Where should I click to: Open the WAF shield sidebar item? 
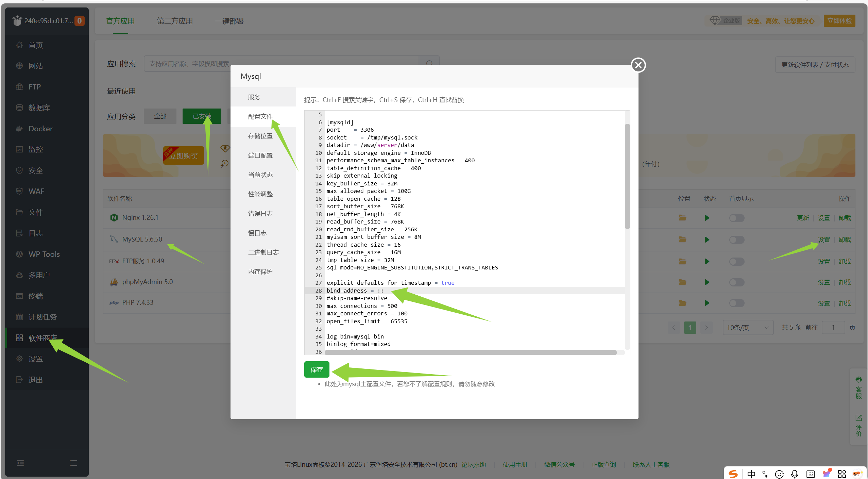(19, 191)
